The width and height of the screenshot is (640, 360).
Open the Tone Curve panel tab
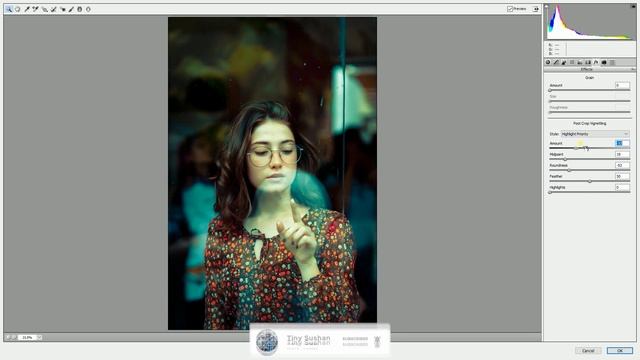click(x=556, y=62)
